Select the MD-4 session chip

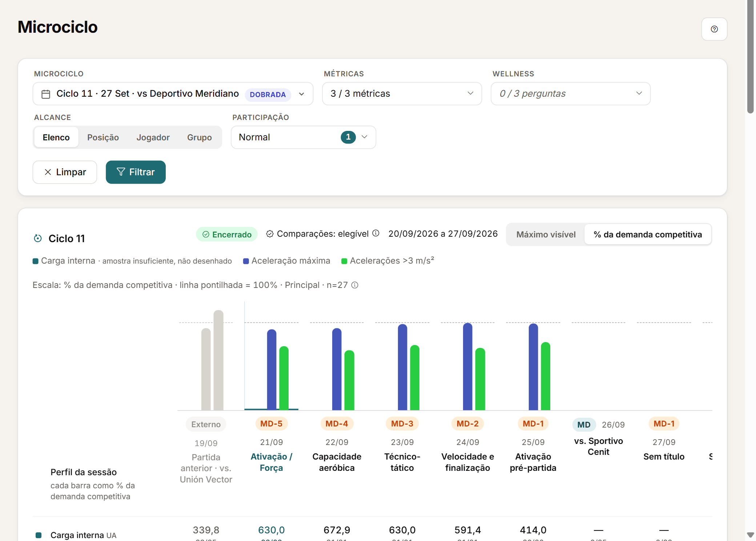coord(337,424)
